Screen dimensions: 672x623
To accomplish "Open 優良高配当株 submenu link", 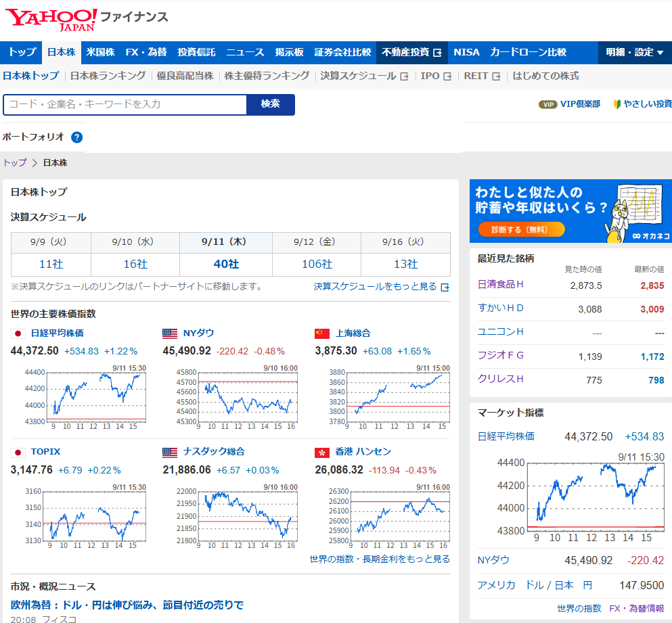I will (x=185, y=76).
